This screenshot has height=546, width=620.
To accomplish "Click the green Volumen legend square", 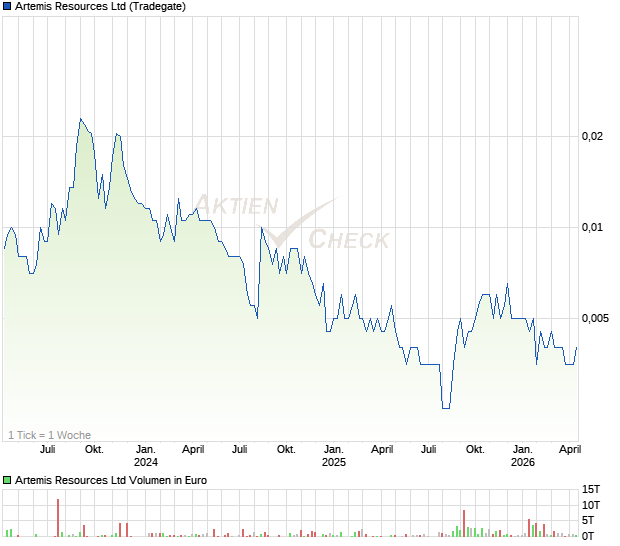I will tap(7, 480).
